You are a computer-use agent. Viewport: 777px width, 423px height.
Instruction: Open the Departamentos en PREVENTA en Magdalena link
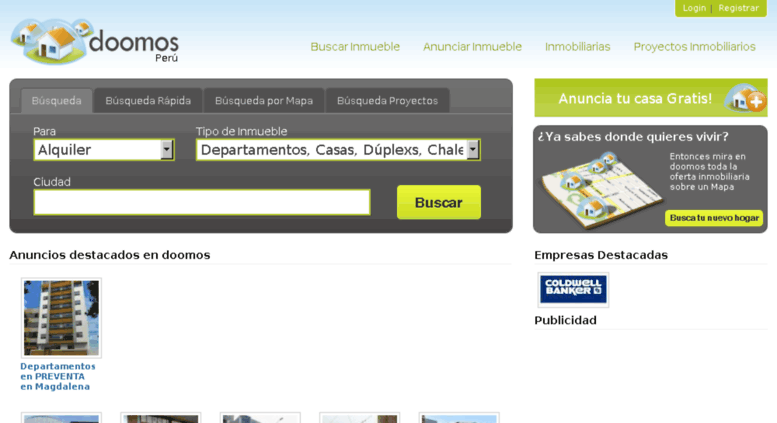pos(57,376)
